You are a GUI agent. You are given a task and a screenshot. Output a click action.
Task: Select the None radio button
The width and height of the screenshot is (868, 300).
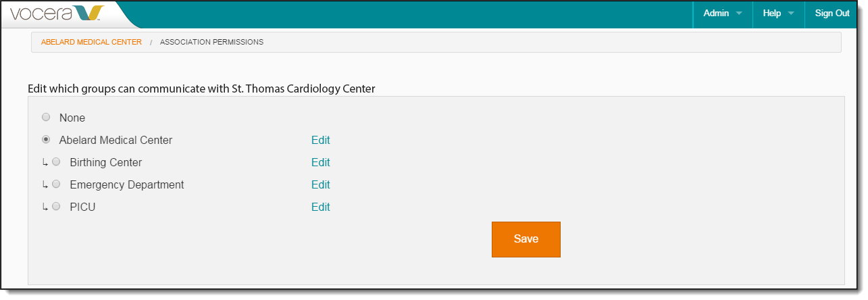coord(46,118)
